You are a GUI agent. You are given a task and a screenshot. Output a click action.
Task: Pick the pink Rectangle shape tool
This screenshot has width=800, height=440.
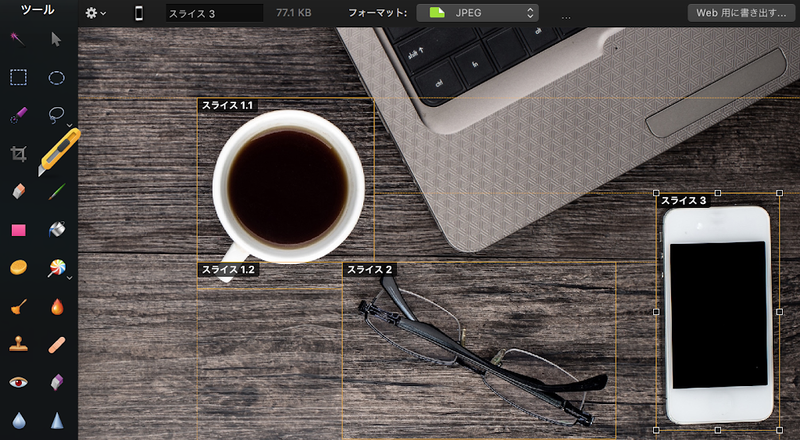pos(18,229)
